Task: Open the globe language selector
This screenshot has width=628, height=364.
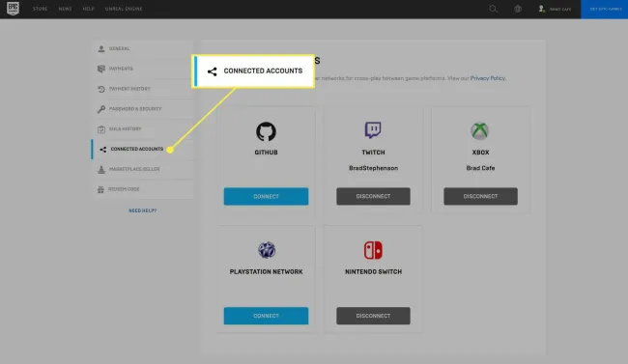Action: click(518, 9)
